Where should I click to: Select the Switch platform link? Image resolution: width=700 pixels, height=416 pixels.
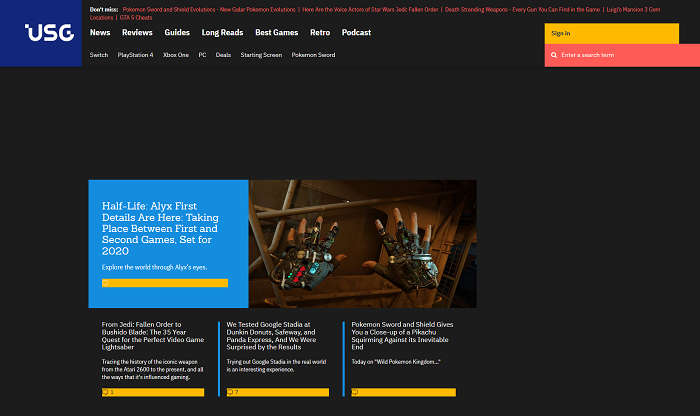(x=99, y=55)
